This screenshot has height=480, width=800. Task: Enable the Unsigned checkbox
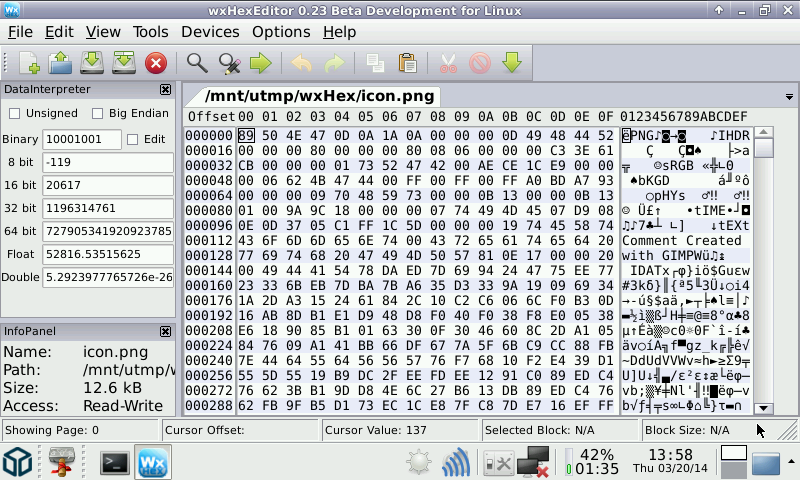point(15,113)
